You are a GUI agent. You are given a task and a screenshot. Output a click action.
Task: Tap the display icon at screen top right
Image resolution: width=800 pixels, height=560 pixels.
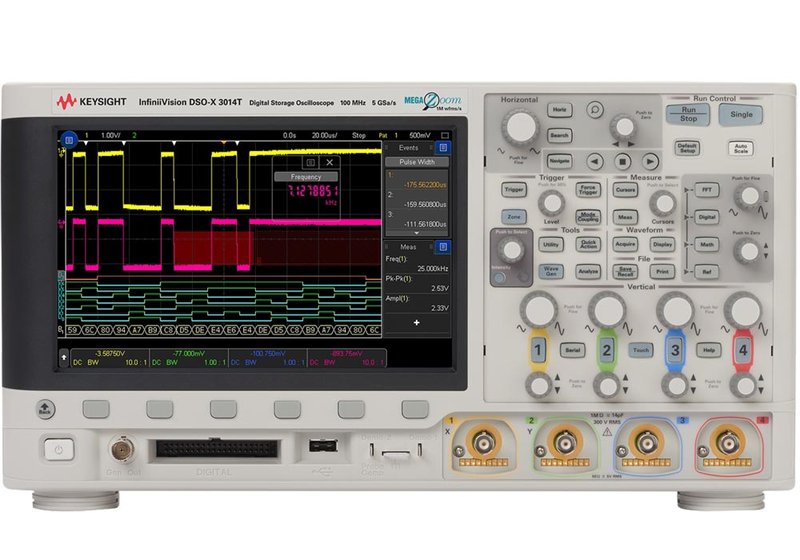tap(444, 136)
